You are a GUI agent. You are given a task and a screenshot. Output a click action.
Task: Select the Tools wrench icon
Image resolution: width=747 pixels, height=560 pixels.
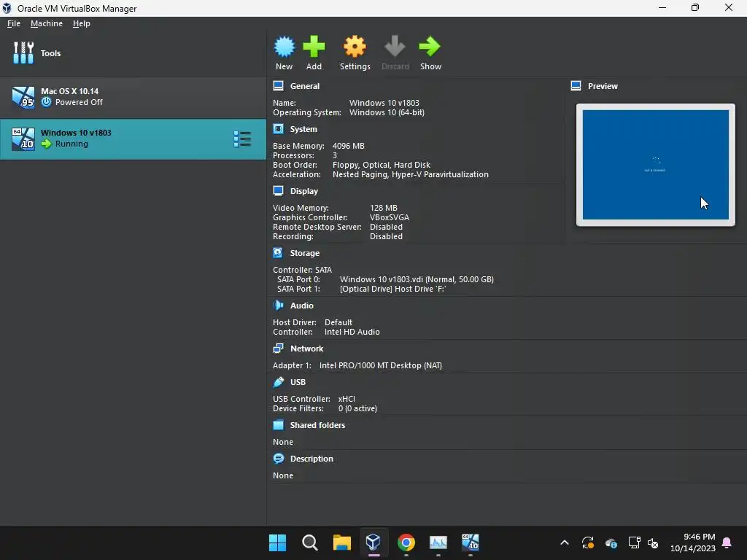pyautogui.click(x=23, y=52)
